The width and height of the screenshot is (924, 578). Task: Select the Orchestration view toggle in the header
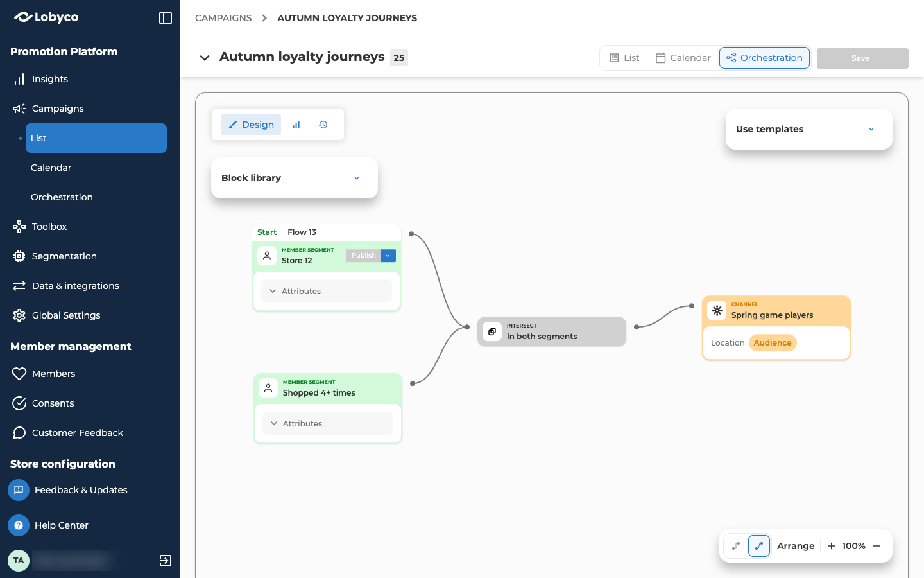point(764,58)
